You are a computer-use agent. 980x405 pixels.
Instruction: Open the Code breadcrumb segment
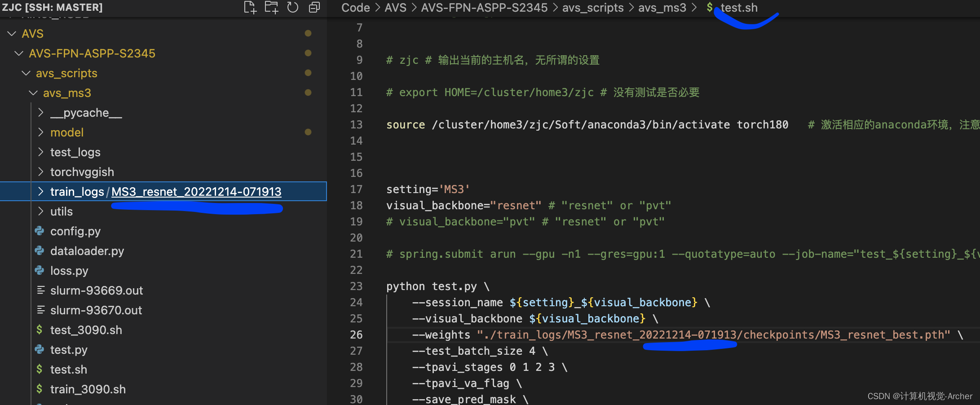(356, 8)
